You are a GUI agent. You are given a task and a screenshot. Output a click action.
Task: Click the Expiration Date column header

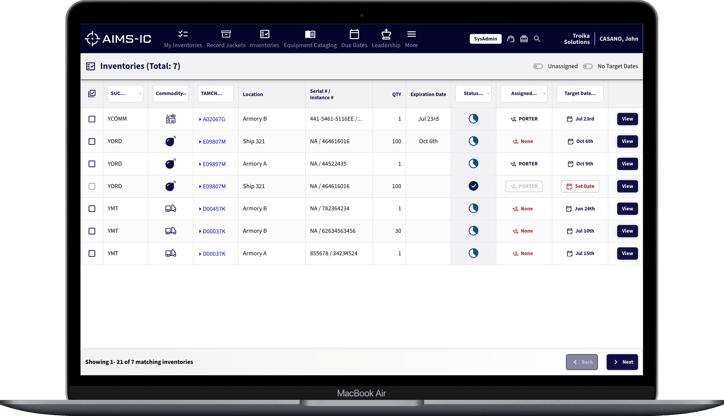click(428, 94)
